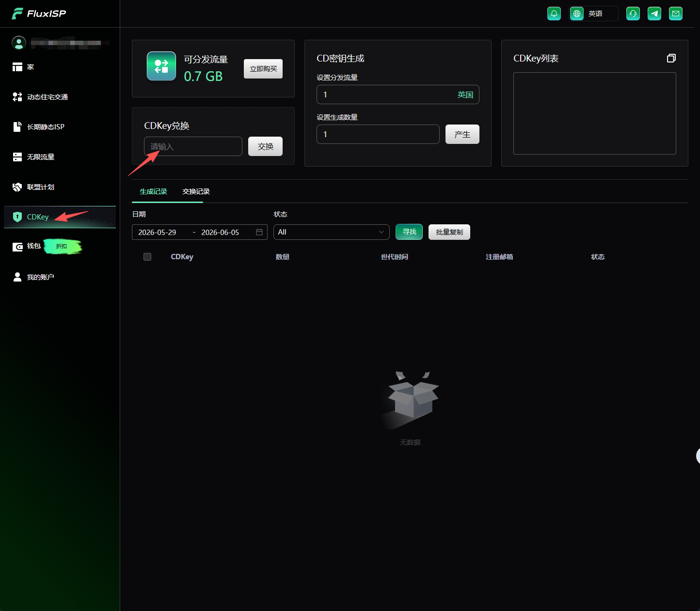This screenshot has height=611, width=700.
Task: Click the 无限流量 server icon
Action: click(17, 157)
